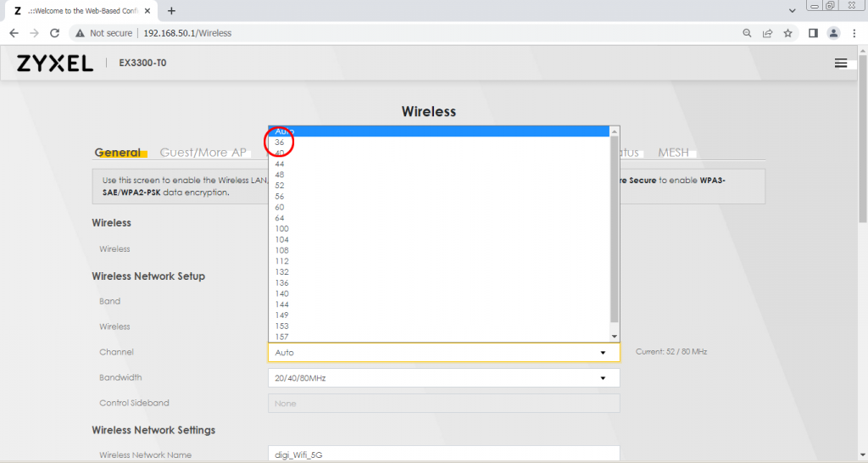The width and height of the screenshot is (868, 463).
Task: Bookmark this page with the star icon
Action: 787,33
